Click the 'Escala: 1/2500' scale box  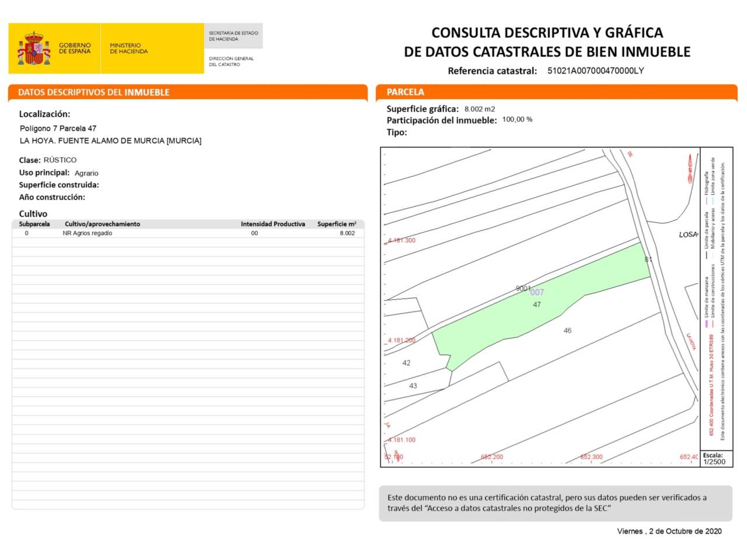pos(716,459)
